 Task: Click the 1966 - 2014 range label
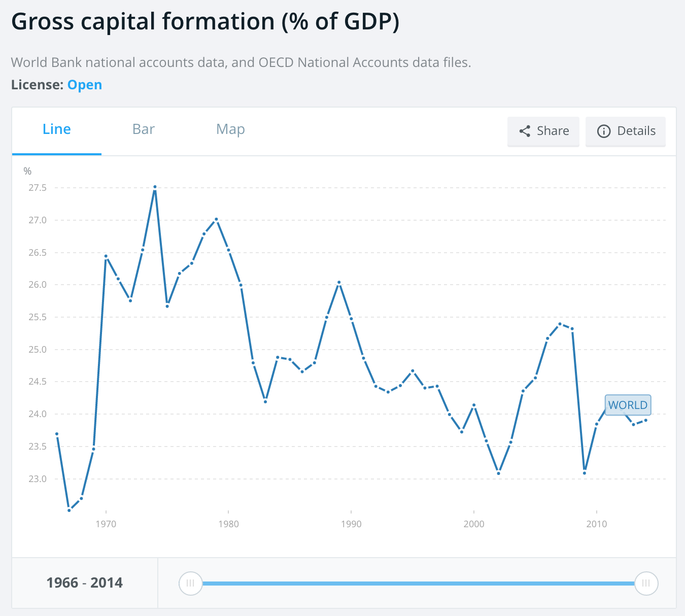[85, 583]
